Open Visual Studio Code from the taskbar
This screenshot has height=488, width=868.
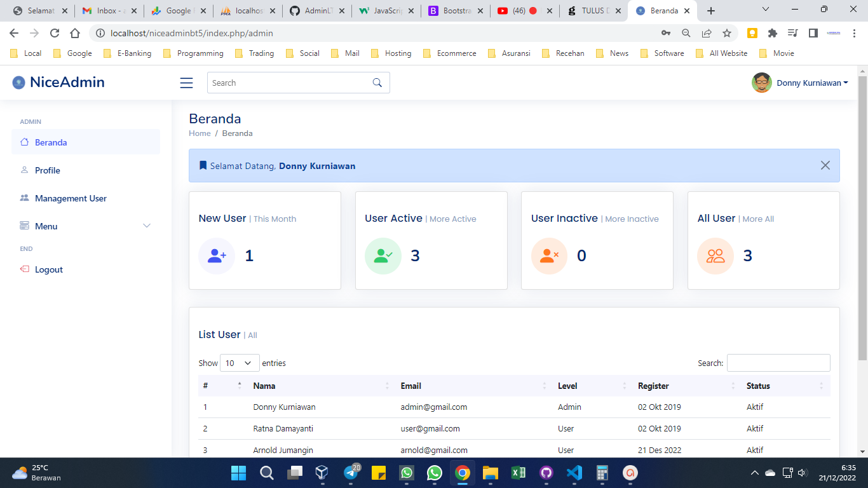pos(574,473)
